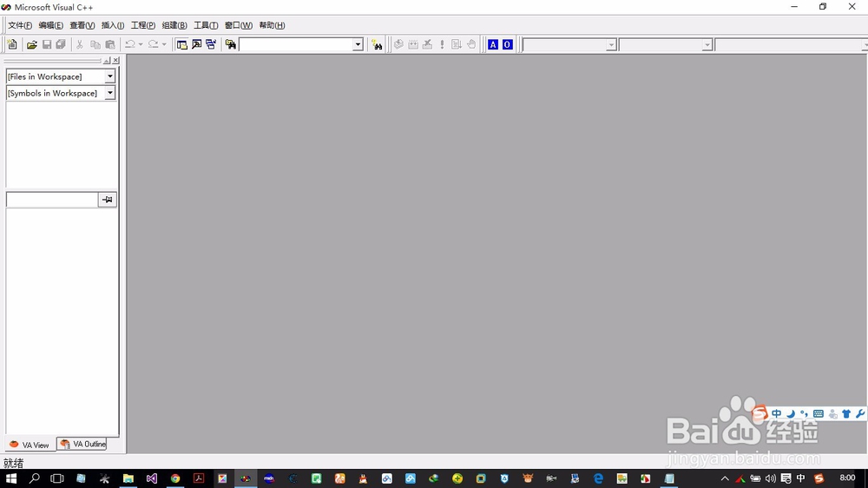The height and width of the screenshot is (488, 868).
Task: Click the Stop Build toolbar icon
Action: [427, 44]
